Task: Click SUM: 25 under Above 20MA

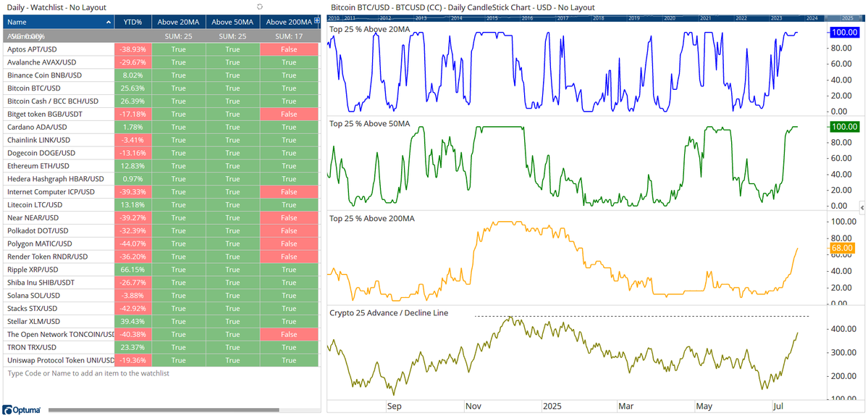Action: [x=178, y=36]
